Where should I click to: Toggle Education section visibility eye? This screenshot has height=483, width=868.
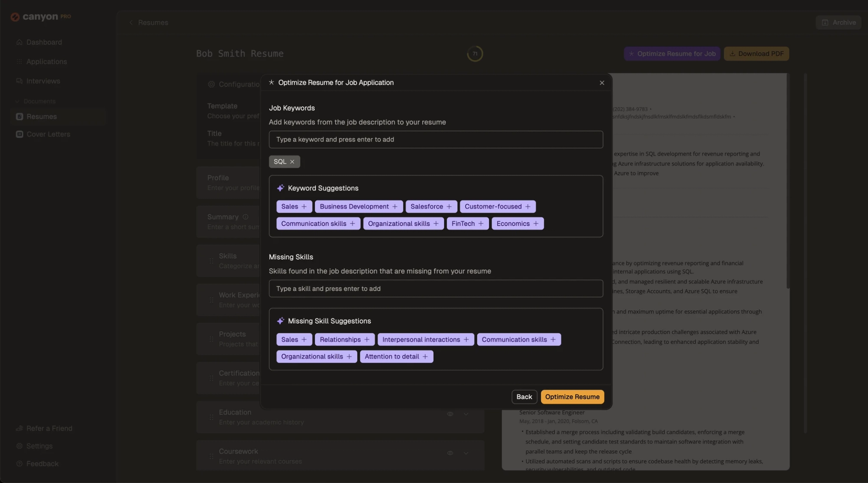[x=450, y=414]
